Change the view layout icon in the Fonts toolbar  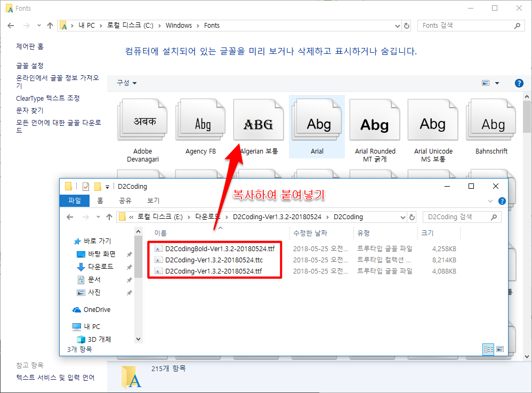coord(486,83)
